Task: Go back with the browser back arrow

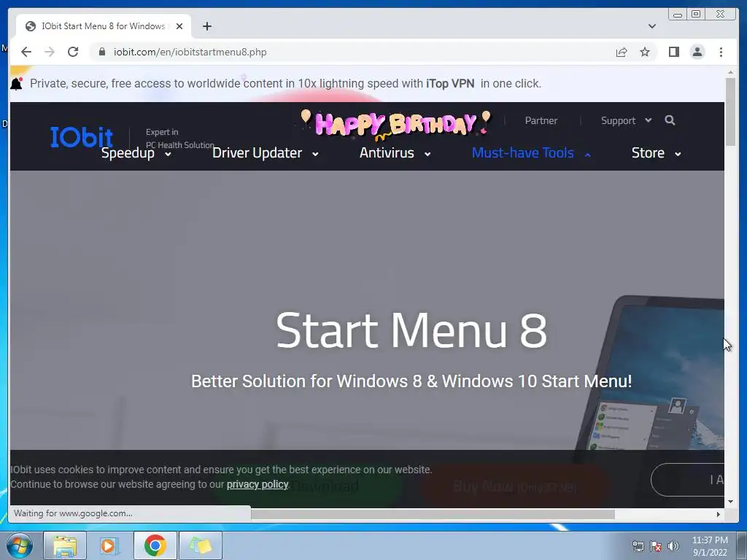Action: pyautogui.click(x=26, y=52)
